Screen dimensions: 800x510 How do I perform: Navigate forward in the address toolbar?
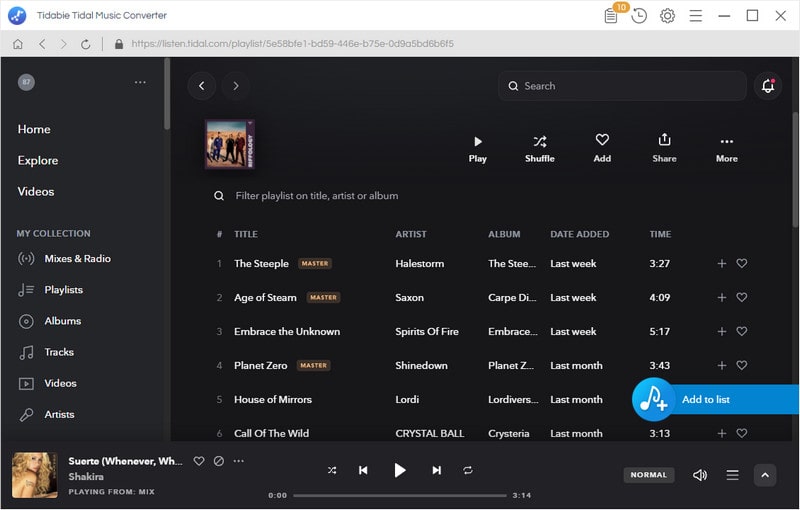pos(64,44)
